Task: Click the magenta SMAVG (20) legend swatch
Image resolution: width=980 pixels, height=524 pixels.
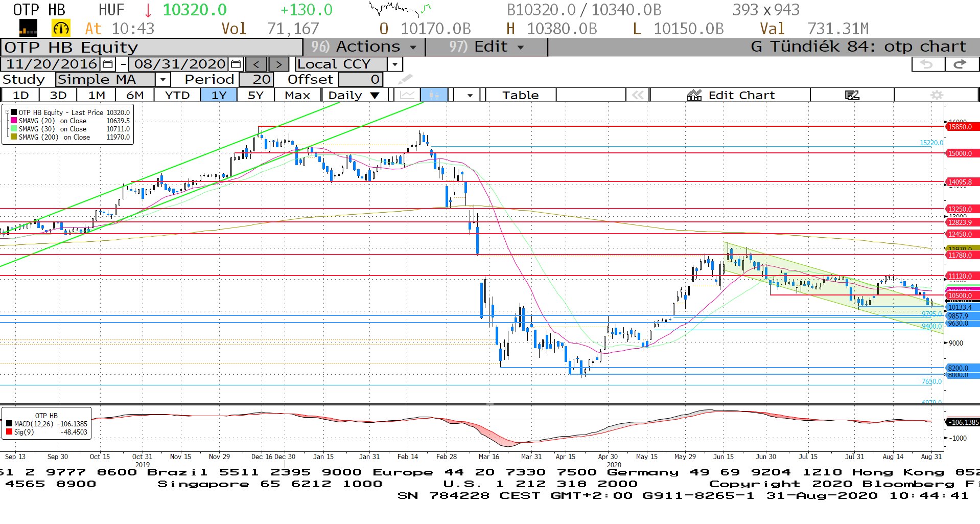Action: [14, 121]
